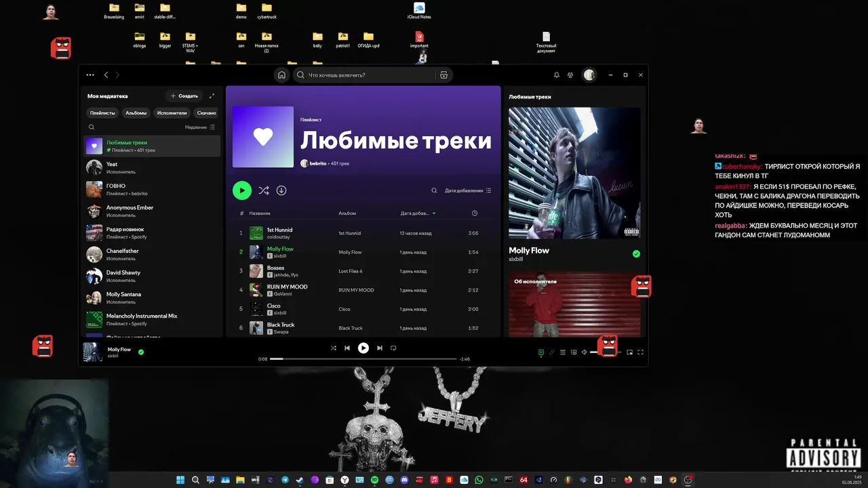This screenshot has height=488, width=868.
Task: Sort by Альбом column header
Action: pyautogui.click(x=347, y=213)
